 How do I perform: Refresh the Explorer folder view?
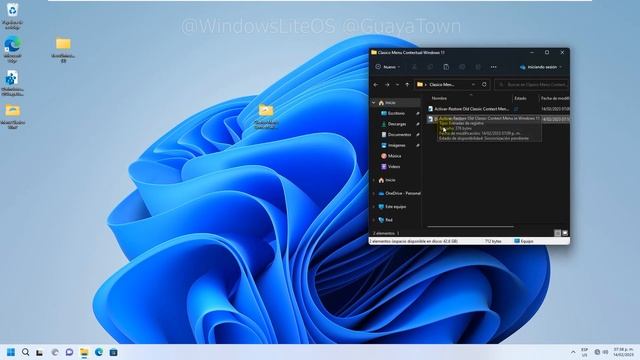pos(484,84)
